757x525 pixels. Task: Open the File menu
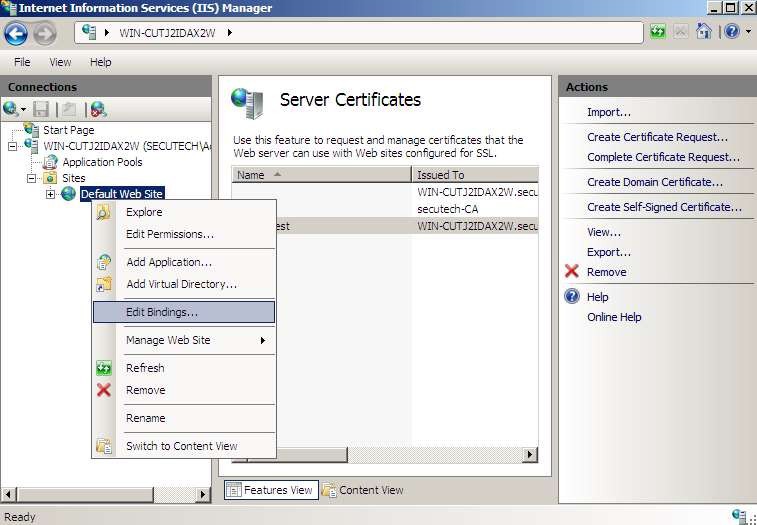[x=22, y=62]
